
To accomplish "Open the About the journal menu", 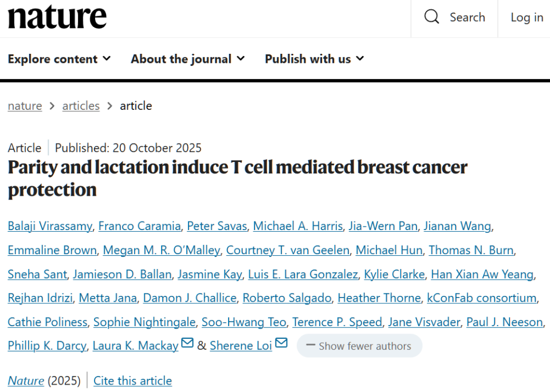I will point(187,59).
